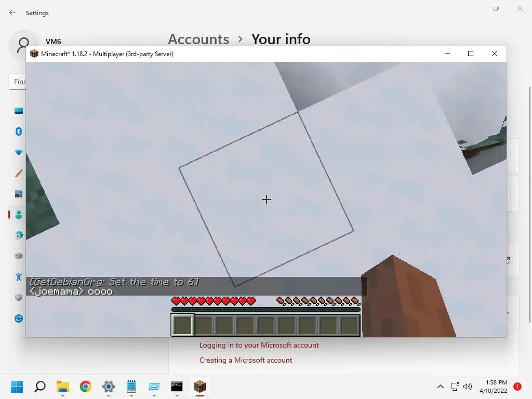Viewport: 532px width, 399px height.
Task: Click the network icon in system tray
Action: pyautogui.click(x=455, y=387)
